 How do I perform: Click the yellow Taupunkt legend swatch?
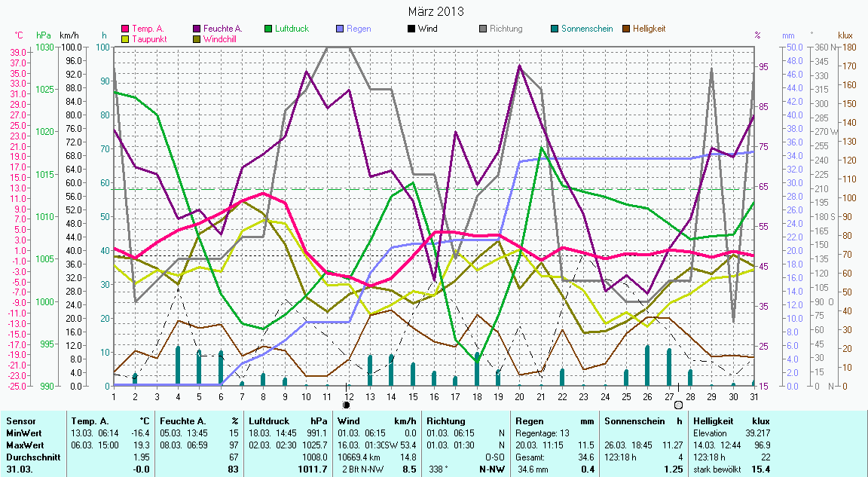[x=126, y=38]
